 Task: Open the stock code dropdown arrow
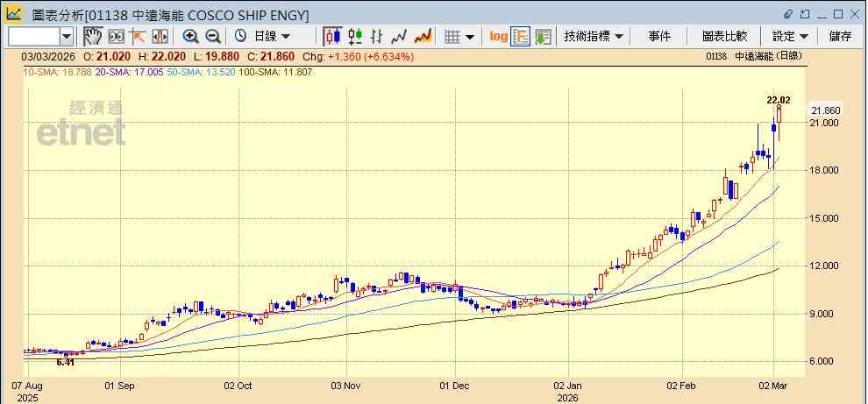67,37
